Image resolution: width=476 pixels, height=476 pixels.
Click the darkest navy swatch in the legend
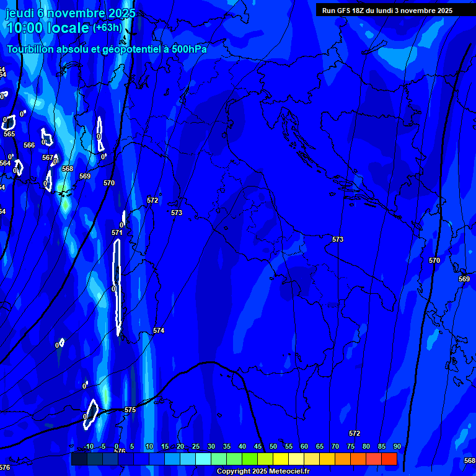[79, 459]
